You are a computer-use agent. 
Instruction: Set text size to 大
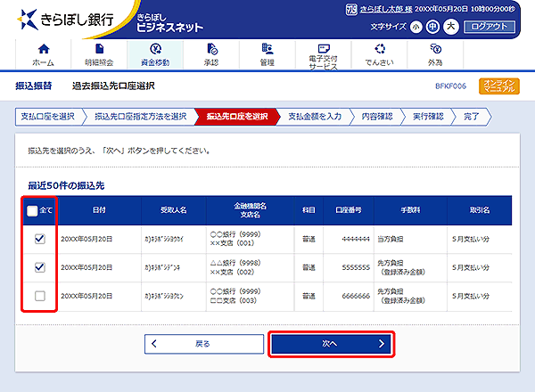pyautogui.click(x=450, y=27)
